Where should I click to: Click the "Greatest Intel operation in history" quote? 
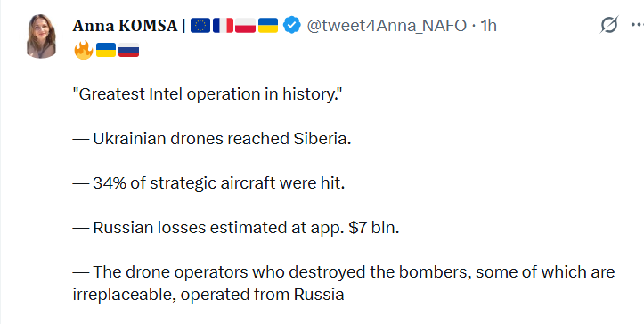click(x=208, y=94)
